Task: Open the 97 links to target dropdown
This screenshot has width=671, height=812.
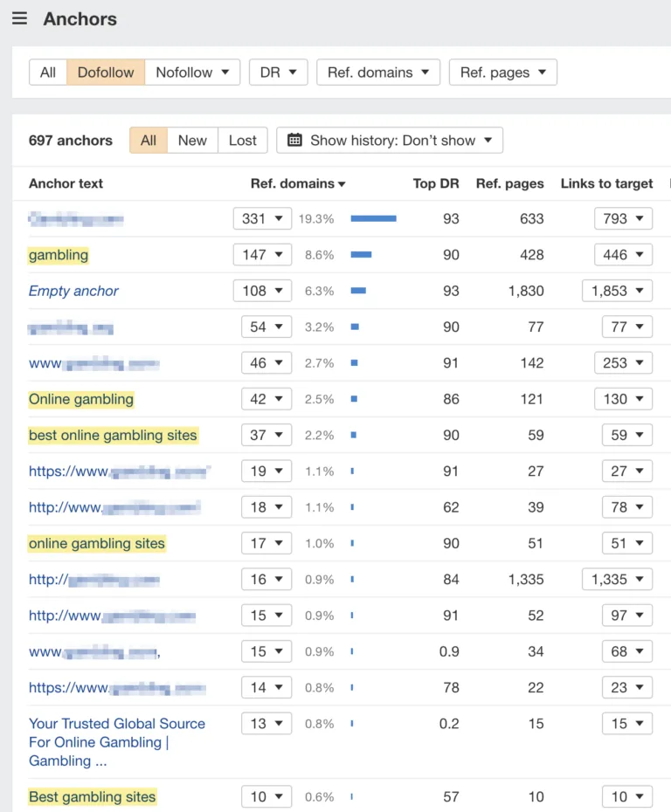Action: pyautogui.click(x=627, y=616)
